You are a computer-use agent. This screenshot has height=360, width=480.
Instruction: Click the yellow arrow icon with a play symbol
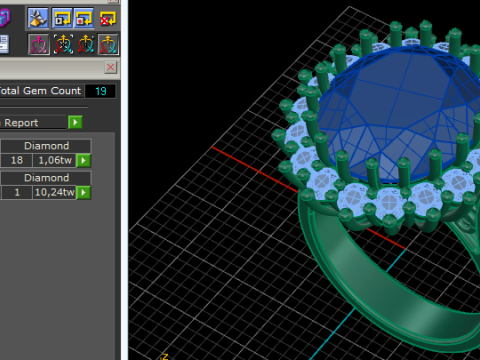[62, 18]
